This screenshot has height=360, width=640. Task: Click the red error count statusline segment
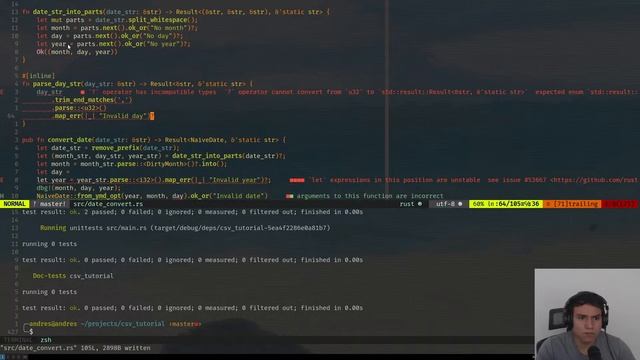pyautogui.click(x=621, y=204)
